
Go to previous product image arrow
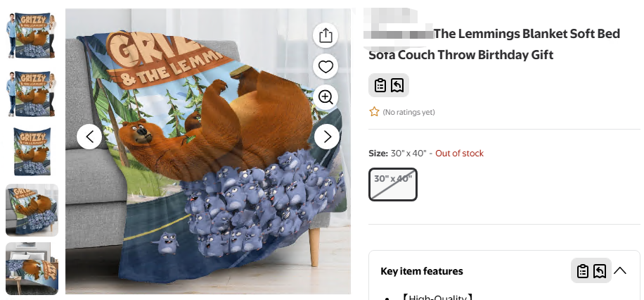(89, 137)
